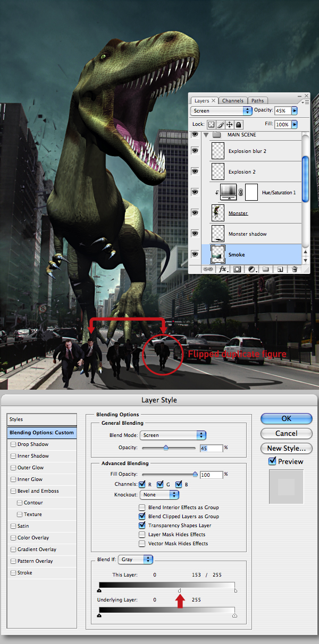Toggle visibility of Hue/Saturation 1 layer
Image resolution: width=319 pixels, height=644 pixels.
coord(195,192)
